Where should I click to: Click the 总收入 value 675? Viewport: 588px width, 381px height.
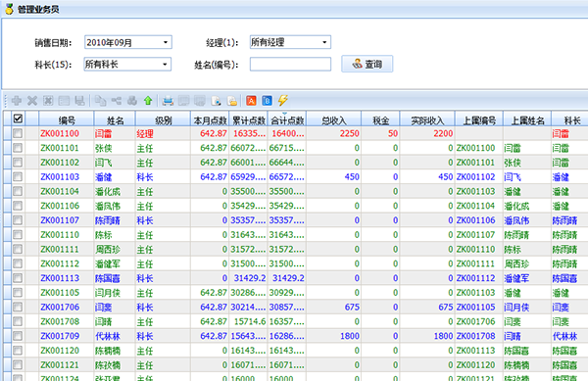point(352,308)
